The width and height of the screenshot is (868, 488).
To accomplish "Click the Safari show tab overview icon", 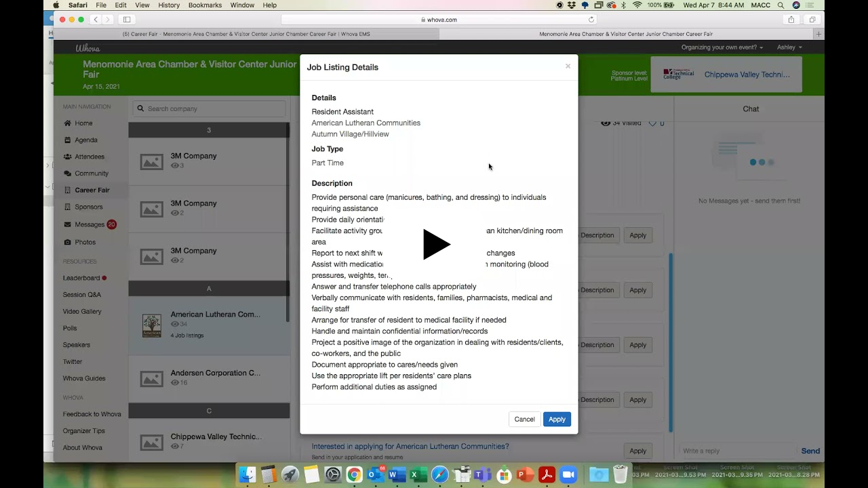I will pos(812,20).
